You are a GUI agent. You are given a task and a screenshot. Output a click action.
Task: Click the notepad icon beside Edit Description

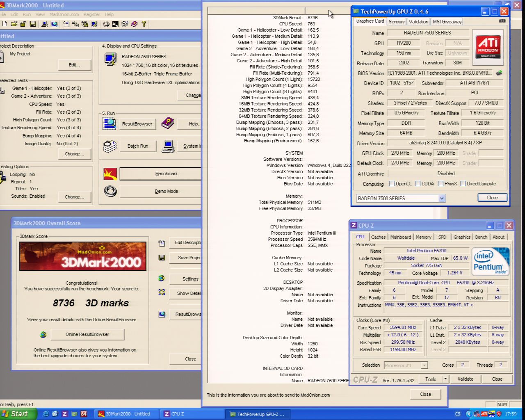tap(162, 243)
